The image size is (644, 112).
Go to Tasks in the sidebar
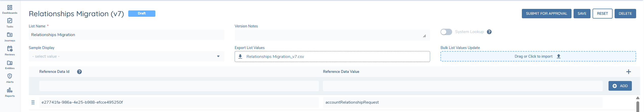pyautogui.click(x=10, y=23)
